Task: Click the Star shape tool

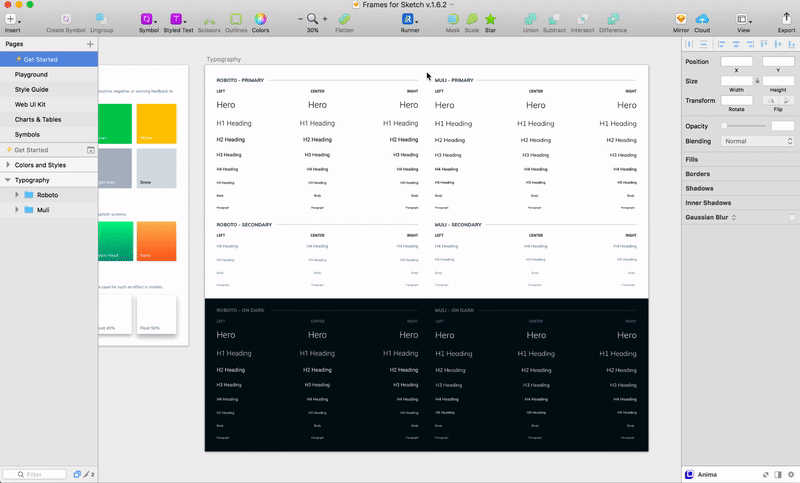Action: pyautogui.click(x=490, y=19)
